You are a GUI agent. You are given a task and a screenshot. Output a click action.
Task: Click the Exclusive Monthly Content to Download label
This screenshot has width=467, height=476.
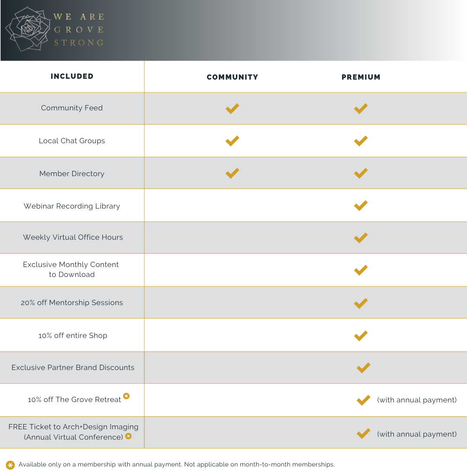tap(71, 269)
